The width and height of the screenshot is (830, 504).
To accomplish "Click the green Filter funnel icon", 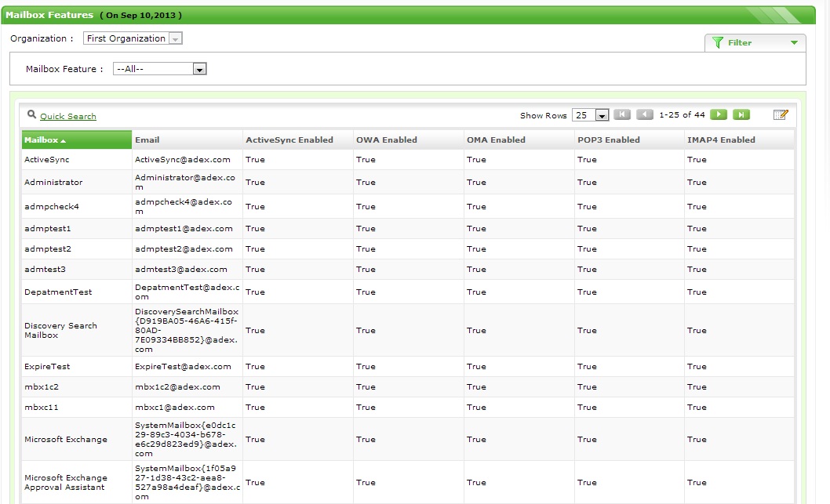I will click(x=718, y=42).
